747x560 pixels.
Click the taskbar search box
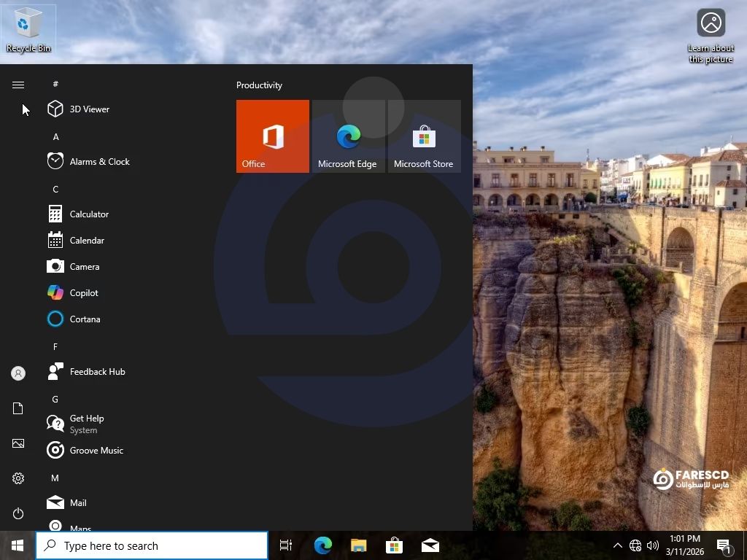tap(152, 545)
